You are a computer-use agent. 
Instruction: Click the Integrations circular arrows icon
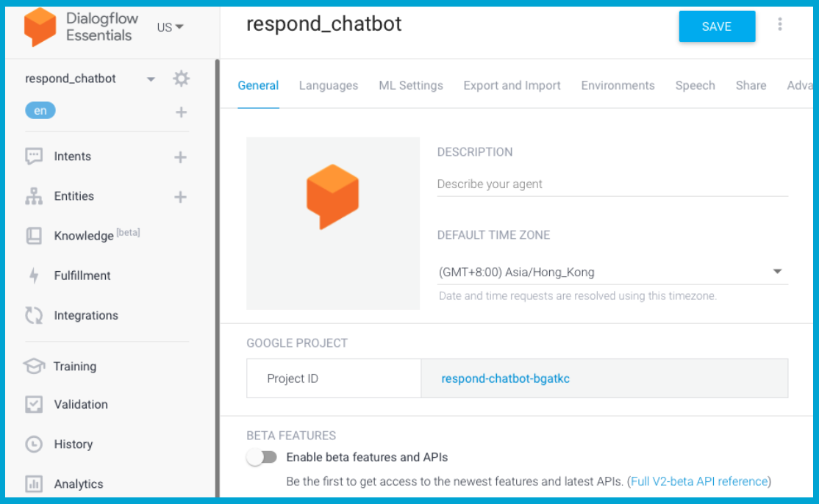point(34,315)
